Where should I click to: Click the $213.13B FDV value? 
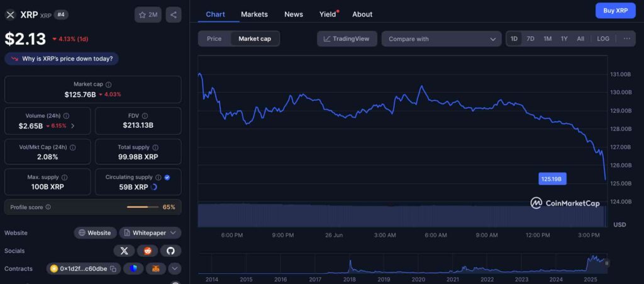[x=138, y=125]
